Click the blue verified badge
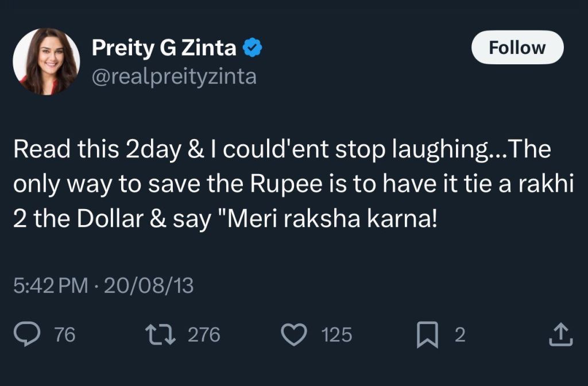 [252, 49]
